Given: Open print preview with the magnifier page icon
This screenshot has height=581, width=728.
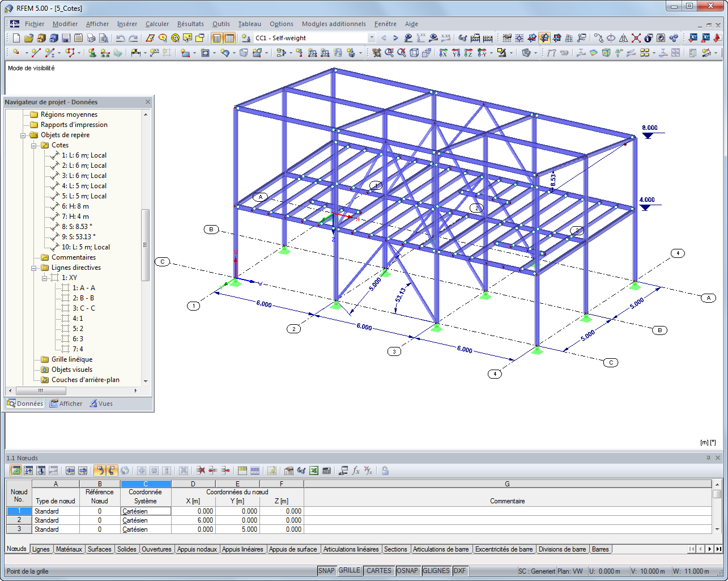Looking at the screenshot, I should coord(103,38).
